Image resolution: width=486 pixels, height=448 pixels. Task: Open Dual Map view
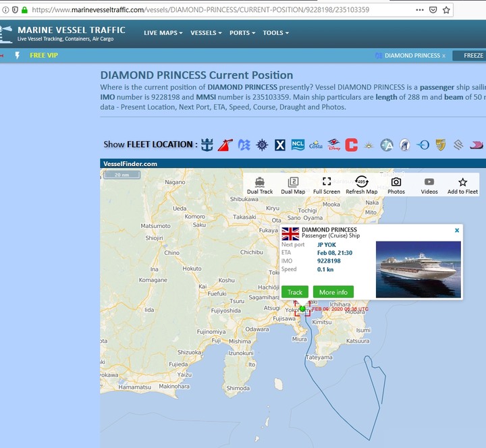[x=293, y=186]
